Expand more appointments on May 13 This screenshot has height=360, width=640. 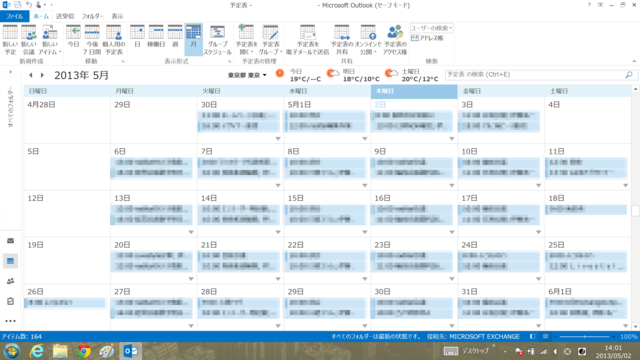pyautogui.click(x=191, y=232)
